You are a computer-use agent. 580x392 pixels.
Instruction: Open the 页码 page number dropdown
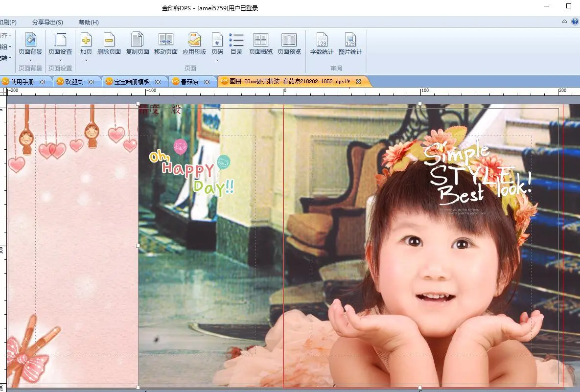(217, 60)
